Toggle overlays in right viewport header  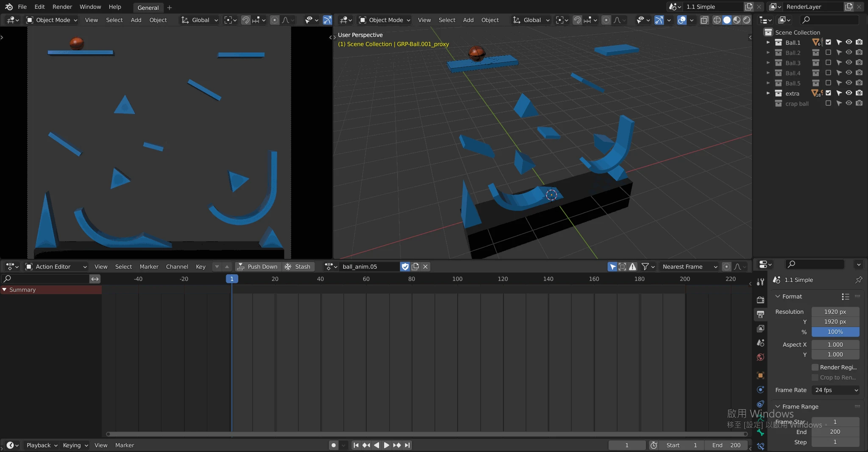[682, 20]
